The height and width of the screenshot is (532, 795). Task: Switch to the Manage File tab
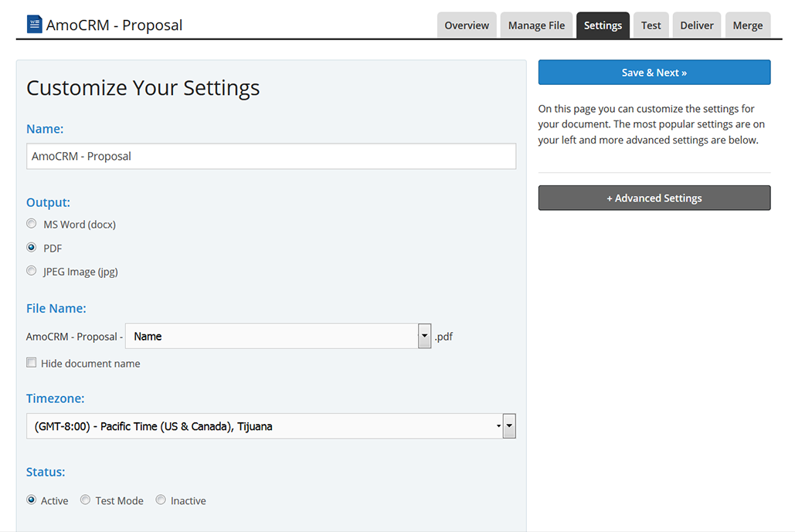click(x=536, y=25)
